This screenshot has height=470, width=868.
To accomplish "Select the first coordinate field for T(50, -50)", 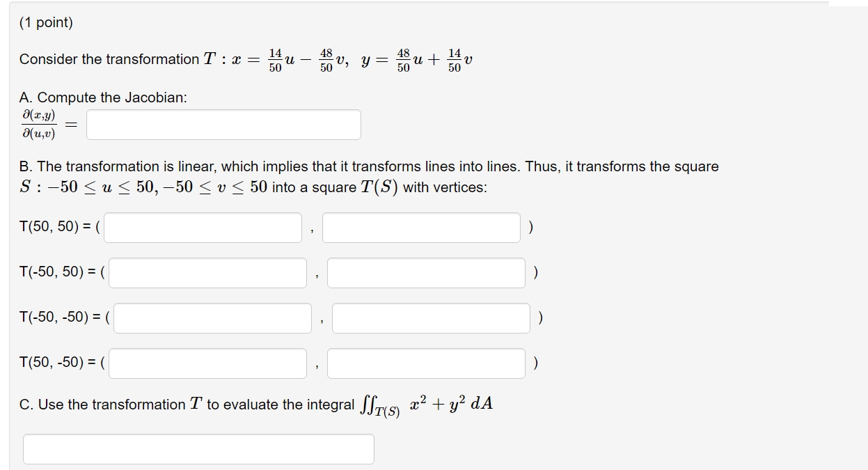I will pos(209,363).
